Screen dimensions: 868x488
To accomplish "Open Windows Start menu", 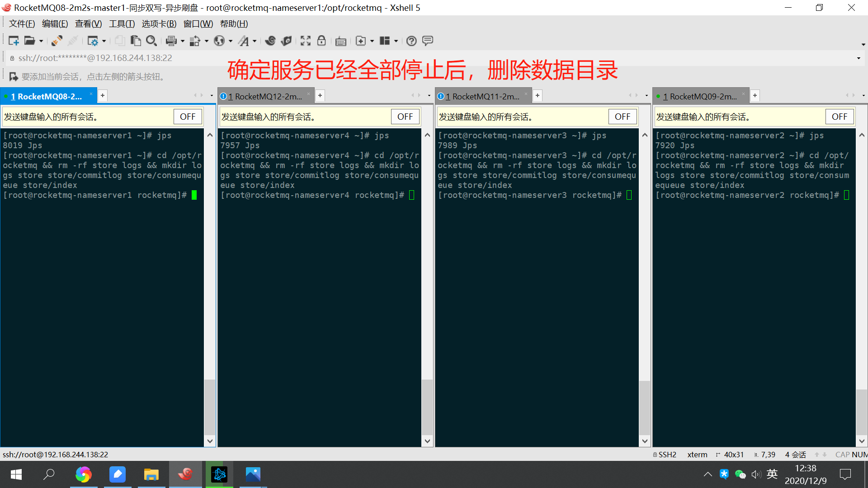I will 16,474.
